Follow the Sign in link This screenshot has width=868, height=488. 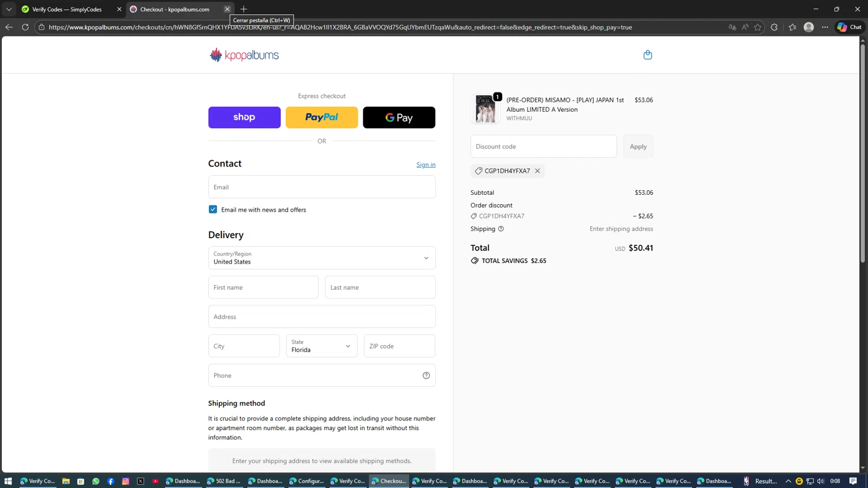426,165
